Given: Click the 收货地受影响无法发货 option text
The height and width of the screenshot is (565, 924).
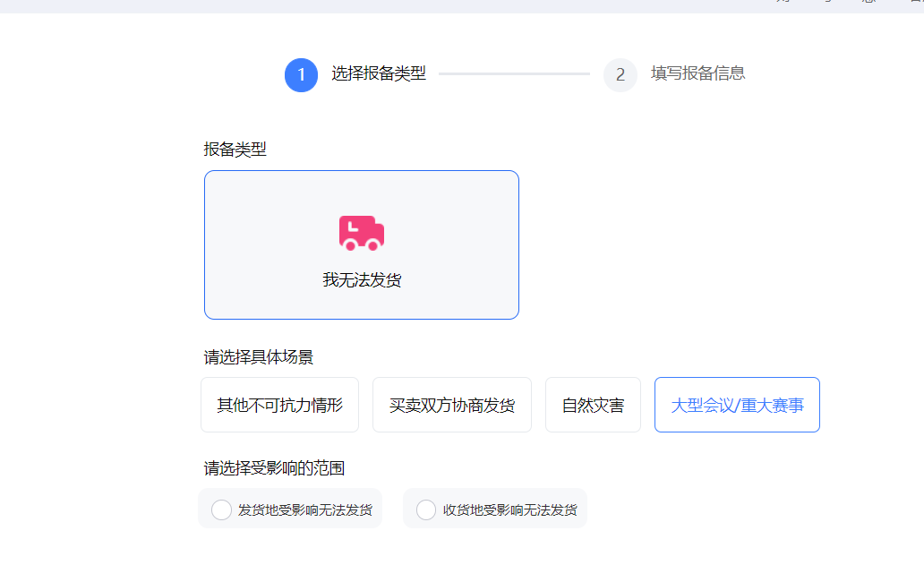Looking at the screenshot, I should click(510, 509).
